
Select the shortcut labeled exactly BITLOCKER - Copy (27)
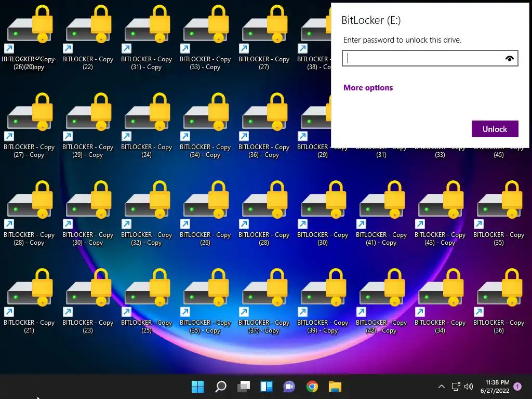tap(263, 37)
